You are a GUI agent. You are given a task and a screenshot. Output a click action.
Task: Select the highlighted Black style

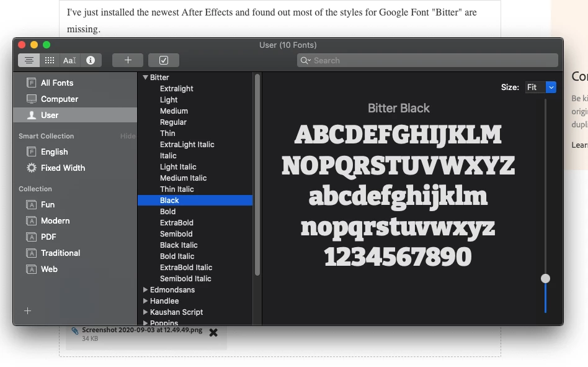pos(195,201)
